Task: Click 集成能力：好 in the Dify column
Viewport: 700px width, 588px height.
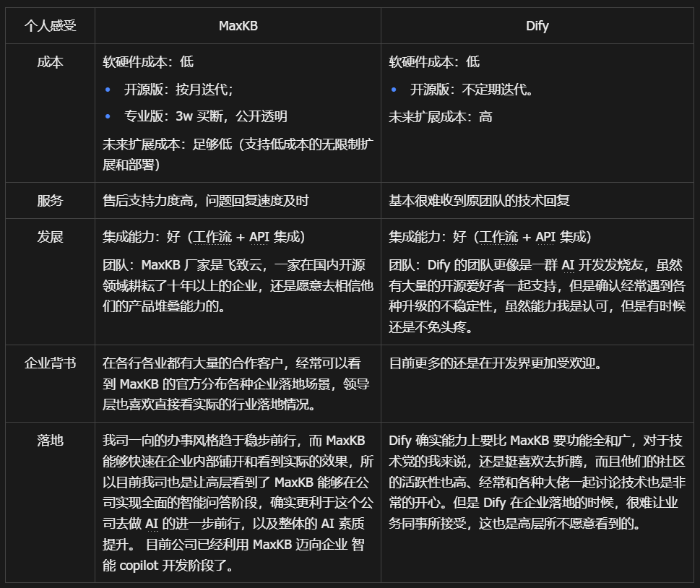Action: pyautogui.click(x=490, y=237)
